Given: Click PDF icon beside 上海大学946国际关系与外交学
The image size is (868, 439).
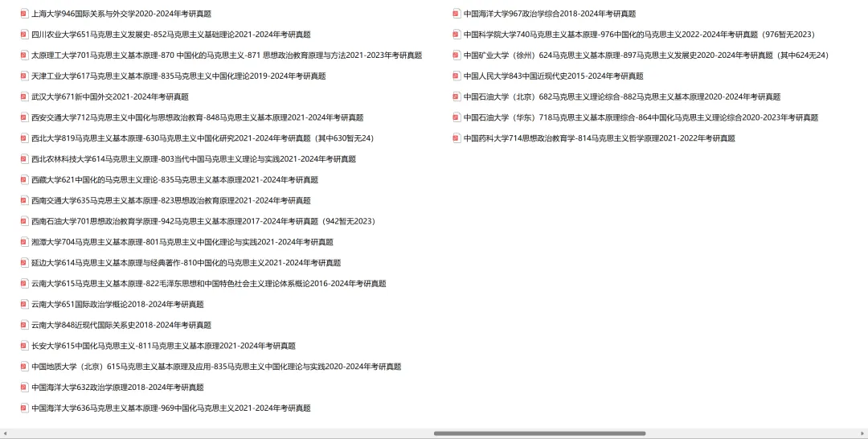Looking at the screenshot, I should click(x=24, y=14).
